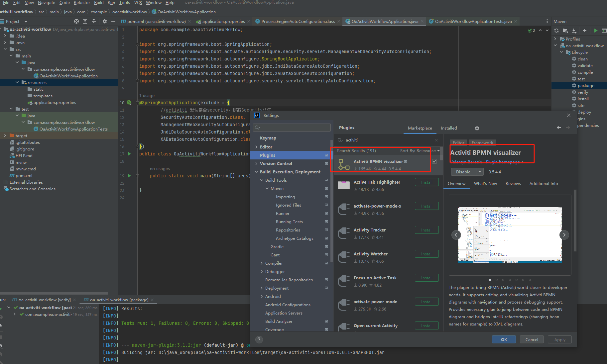Click Cancel button in Settings
The width and height of the screenshot is (607, 364).
[x=532, y=339]
